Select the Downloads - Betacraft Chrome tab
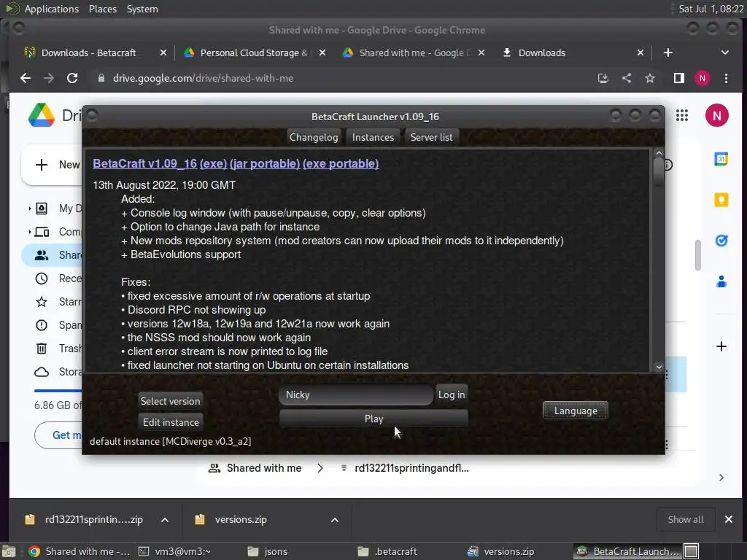 pyautogui.click(x=88, y=52)
